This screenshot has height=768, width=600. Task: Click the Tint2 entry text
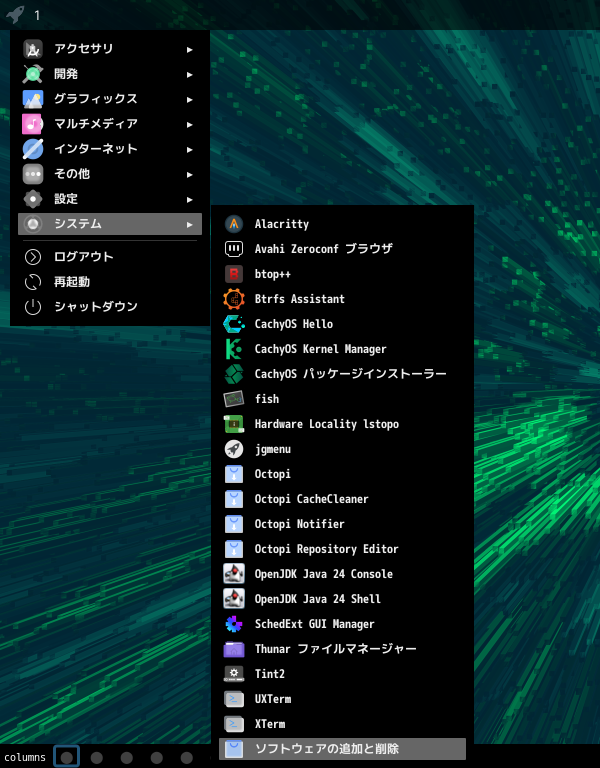click(269, 674)
